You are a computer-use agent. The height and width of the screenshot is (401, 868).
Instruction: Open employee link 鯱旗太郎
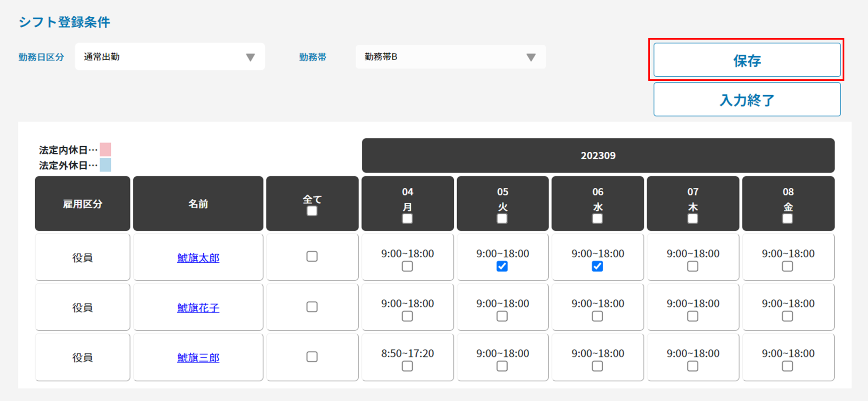coord(198,258)
